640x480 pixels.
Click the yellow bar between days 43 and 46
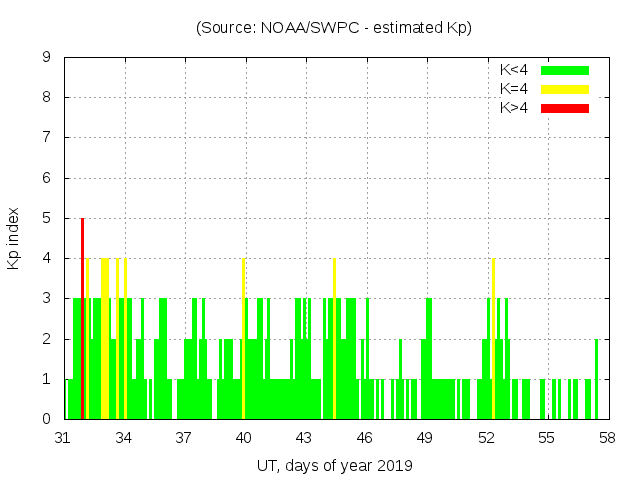click(x=334, y=338)
